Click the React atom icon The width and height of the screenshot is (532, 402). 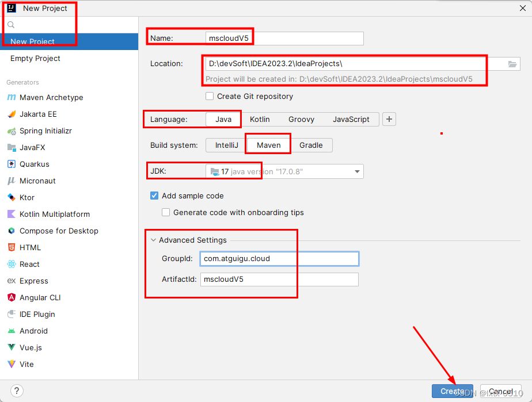coord(12,264)
